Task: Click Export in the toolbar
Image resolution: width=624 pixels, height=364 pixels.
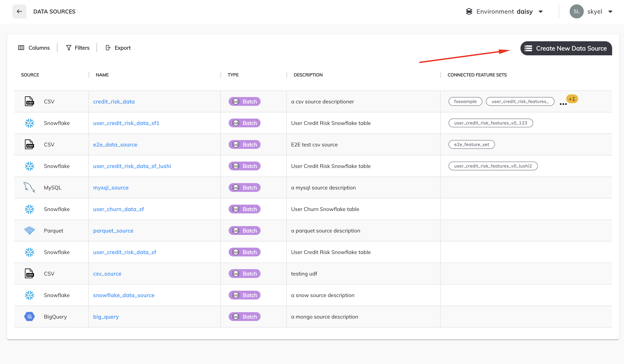Action: [x=118, y=48]
